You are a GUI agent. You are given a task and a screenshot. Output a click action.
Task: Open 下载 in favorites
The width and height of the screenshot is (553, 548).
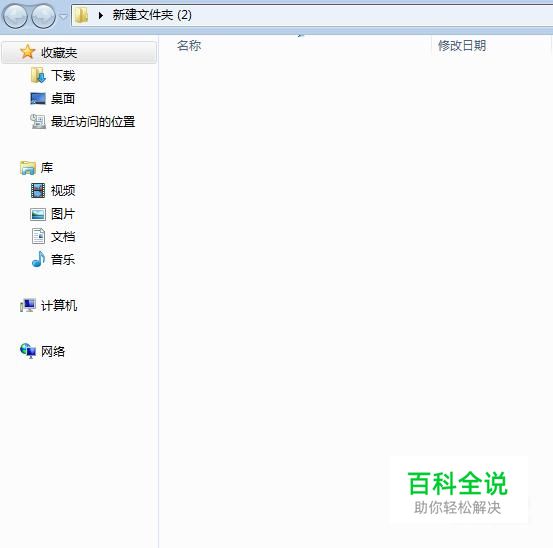pyautogui.click(x=63, y=76)
